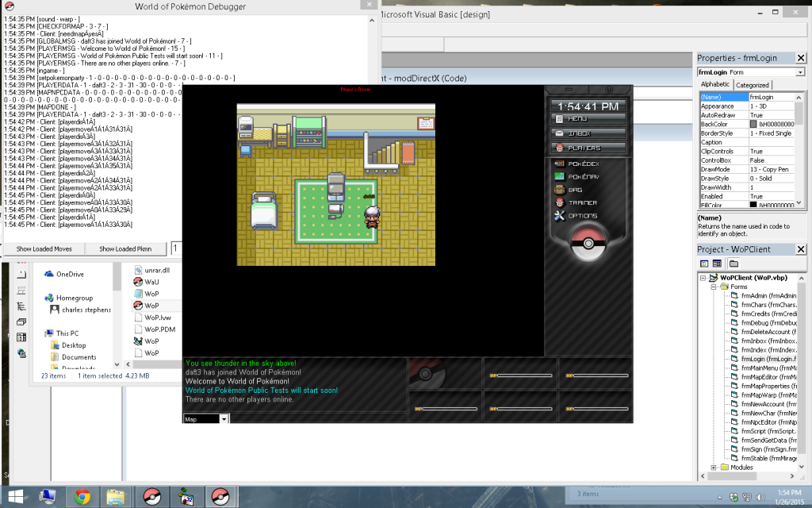Select the WoP.lvw file in Explorer
Screen dimensions: 812x508
click(153, 317)
